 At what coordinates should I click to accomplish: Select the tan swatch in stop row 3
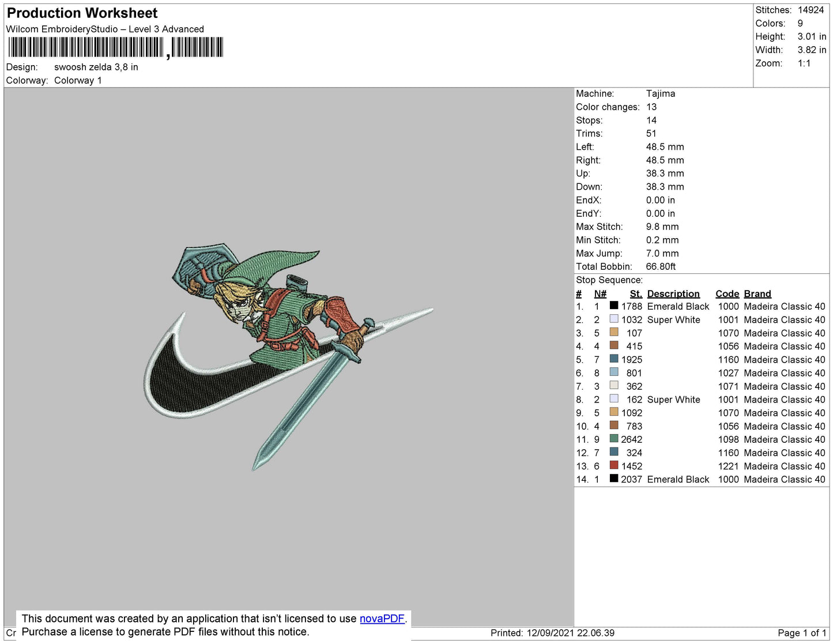click(614, 332)
